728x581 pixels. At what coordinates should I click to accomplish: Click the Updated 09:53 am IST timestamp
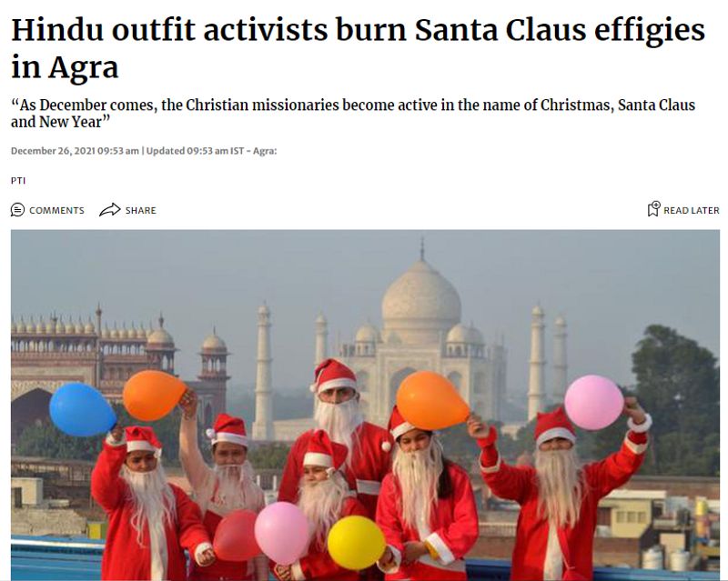[195, 151]
